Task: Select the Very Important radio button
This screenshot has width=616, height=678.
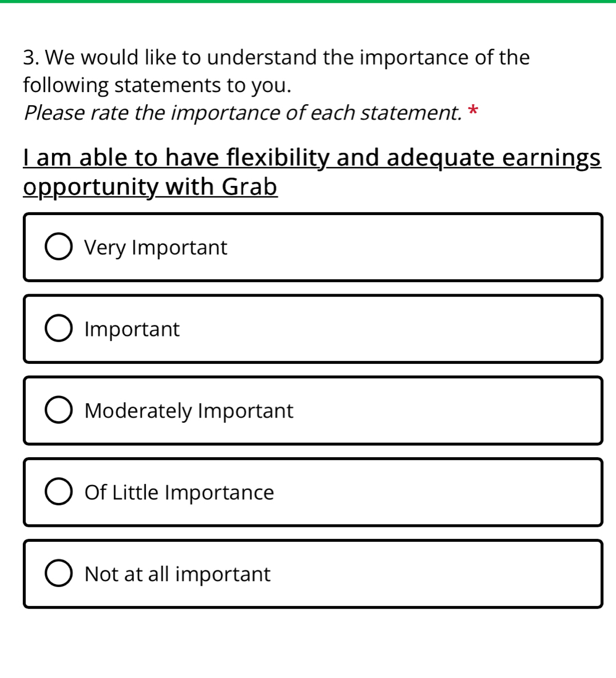Action: click(58, 247)
